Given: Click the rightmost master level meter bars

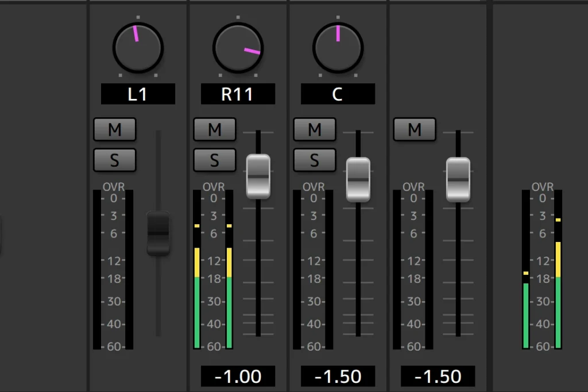Looking at the screenshot, I should 542,270.
